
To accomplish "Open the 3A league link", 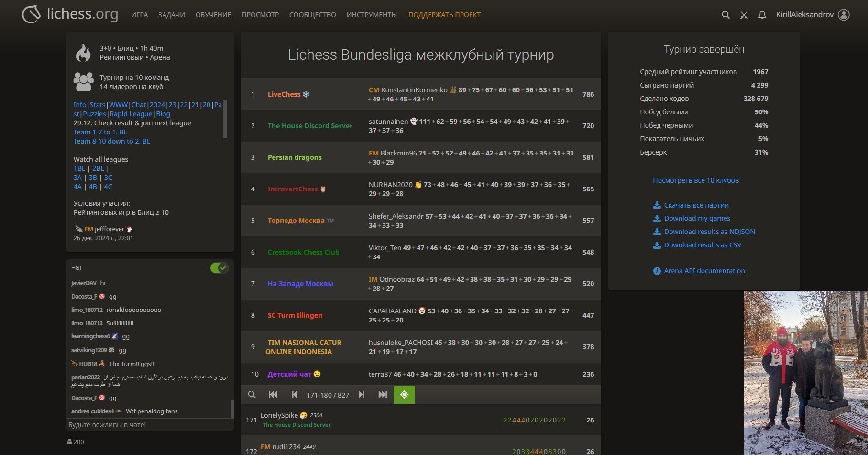I will [x=77, y=178].
